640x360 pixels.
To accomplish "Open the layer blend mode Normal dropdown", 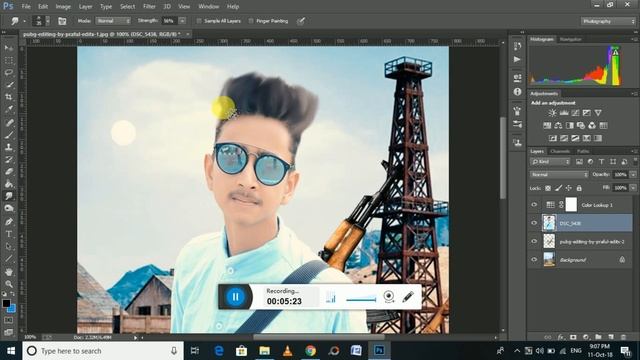I will (x=559, y=175).
